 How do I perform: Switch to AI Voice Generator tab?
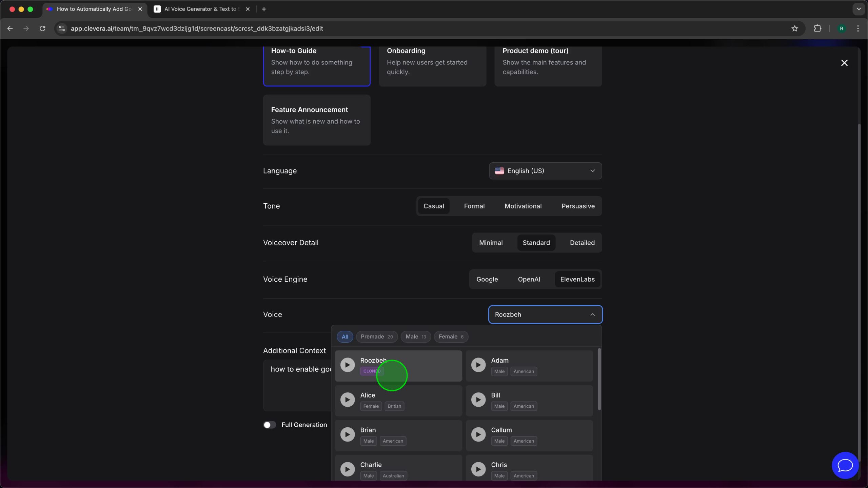click(200, 9)
